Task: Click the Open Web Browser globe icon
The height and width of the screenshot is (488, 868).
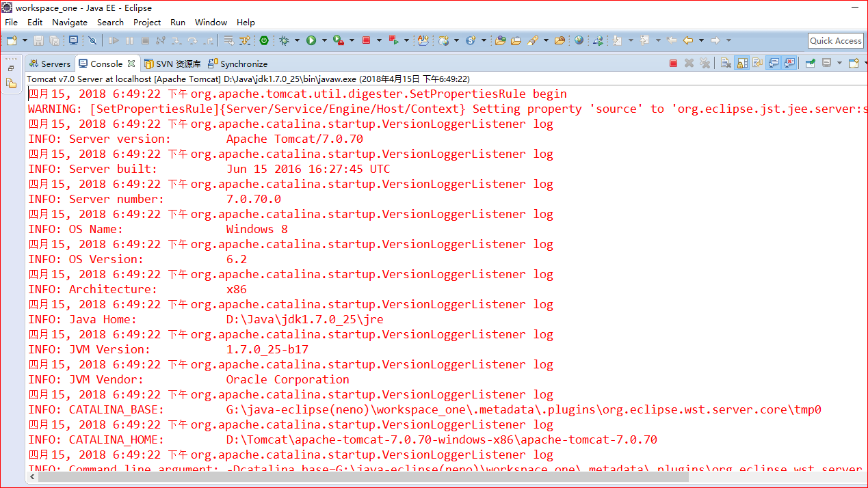Action: (579, 40)
